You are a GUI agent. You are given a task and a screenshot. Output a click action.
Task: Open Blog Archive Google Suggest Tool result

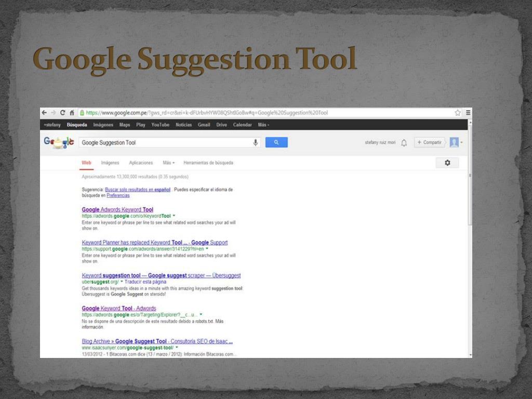click(x=157, y=341)
